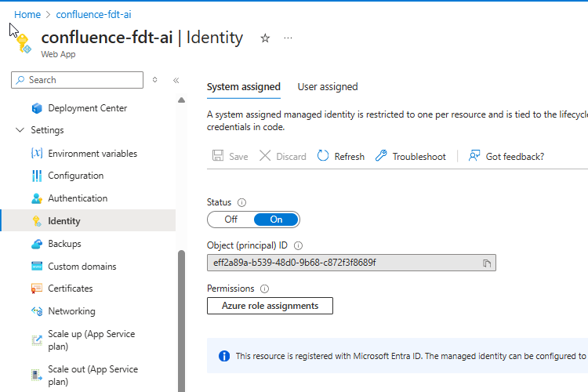588x392 pixels.
Task: Copy the Object principal ID to clipboard
Action: click(487, 263)
